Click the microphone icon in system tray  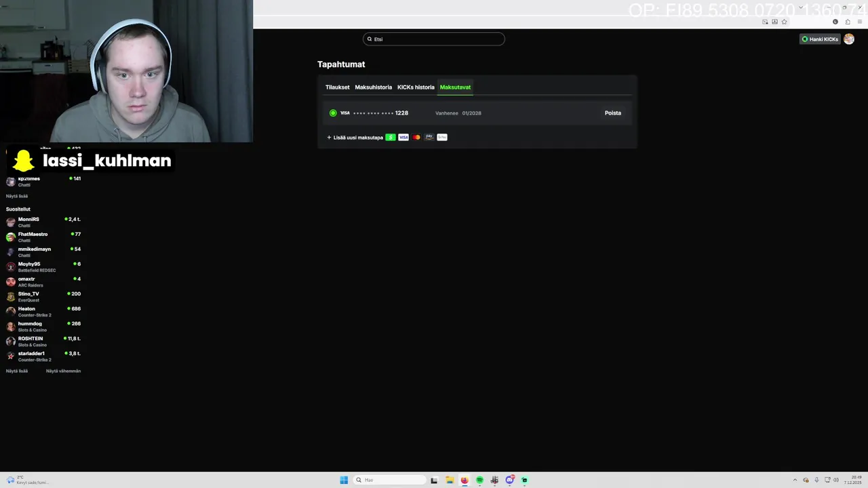click(816, 480)
